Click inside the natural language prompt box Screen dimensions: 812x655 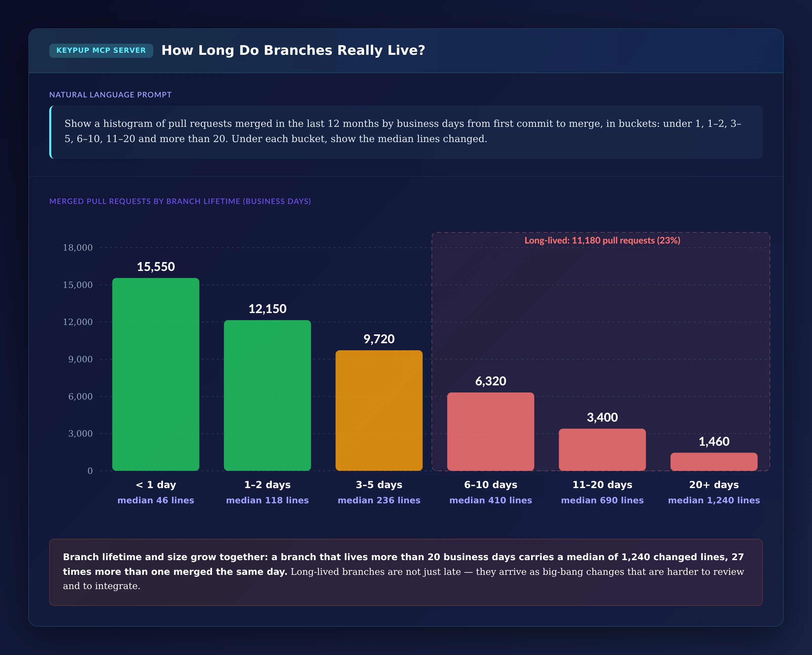click(x=406, y=132)
